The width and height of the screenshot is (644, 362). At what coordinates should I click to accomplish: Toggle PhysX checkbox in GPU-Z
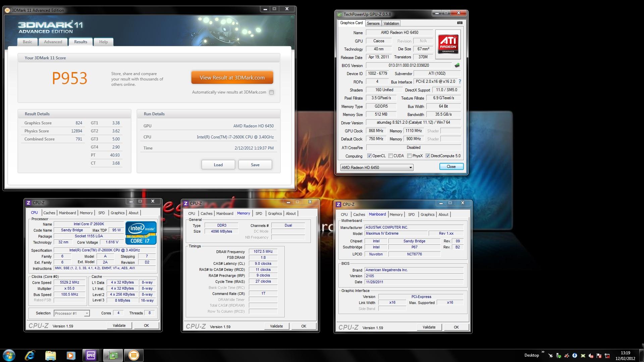click(x=409, y=156)
